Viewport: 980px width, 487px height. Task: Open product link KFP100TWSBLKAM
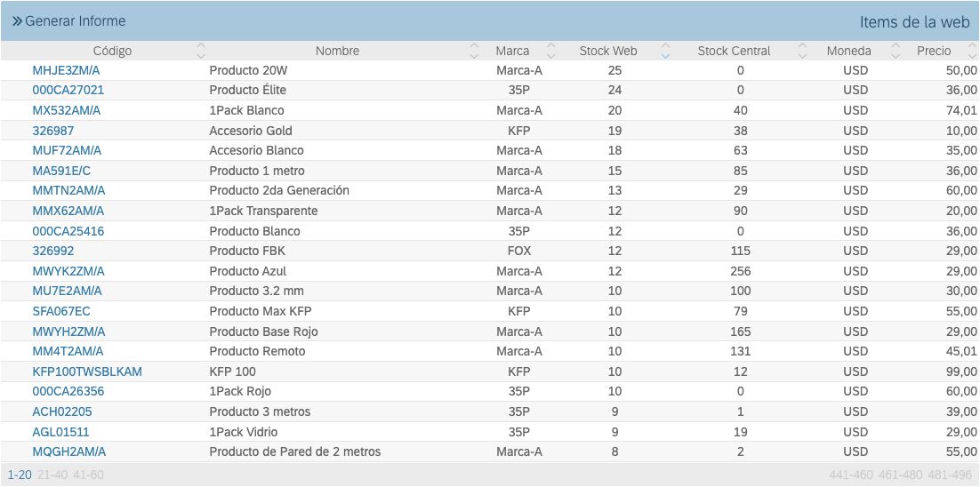[87, 371]
